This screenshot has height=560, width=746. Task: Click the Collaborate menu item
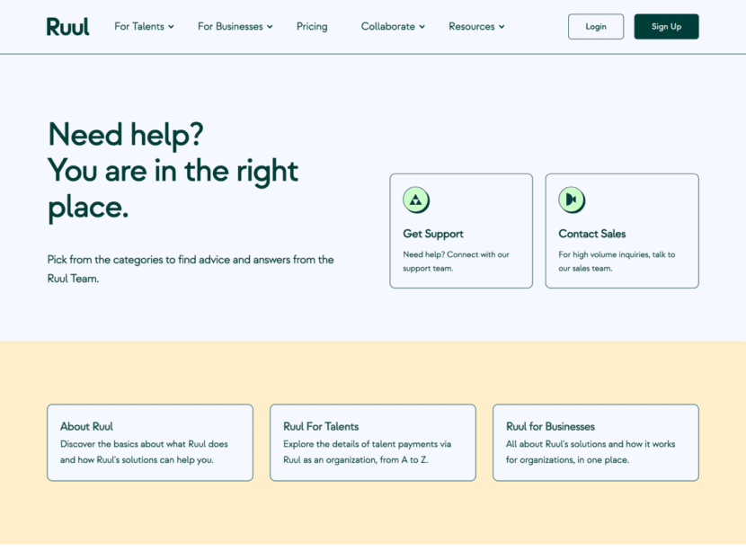tap(392, 26)
